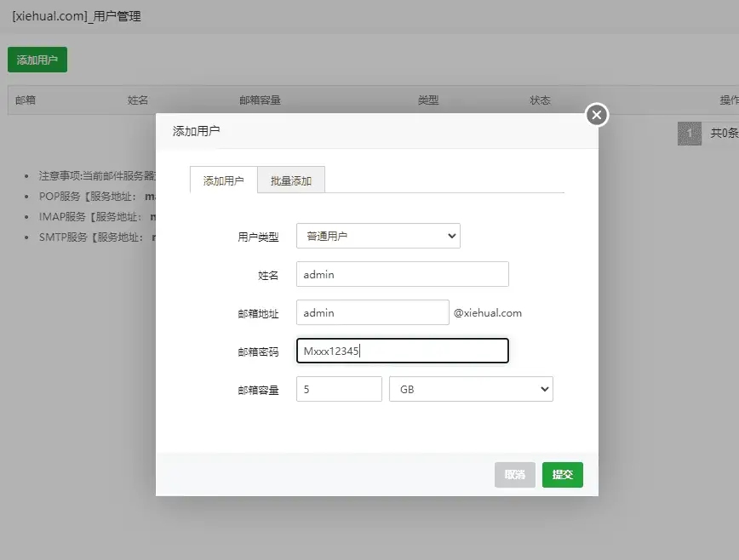Click the 邮箱地址 address input field

click(x=371, y=312)
